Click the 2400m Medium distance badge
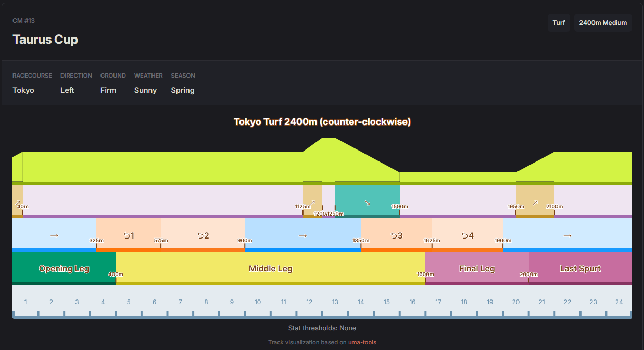The width and height of the screenshot is (644, 350). (x=603, y=23)
